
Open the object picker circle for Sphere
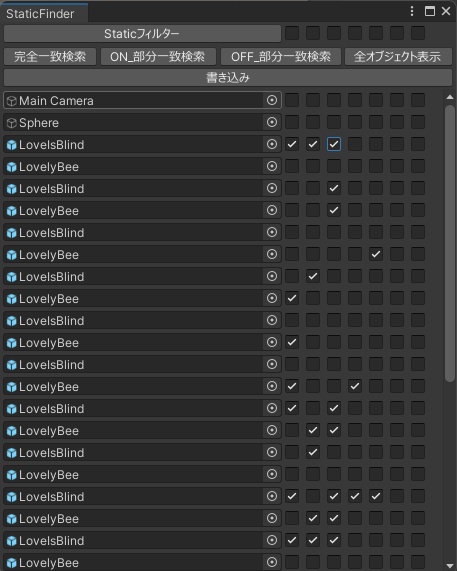pyautogui.click(x=272, y=122)
